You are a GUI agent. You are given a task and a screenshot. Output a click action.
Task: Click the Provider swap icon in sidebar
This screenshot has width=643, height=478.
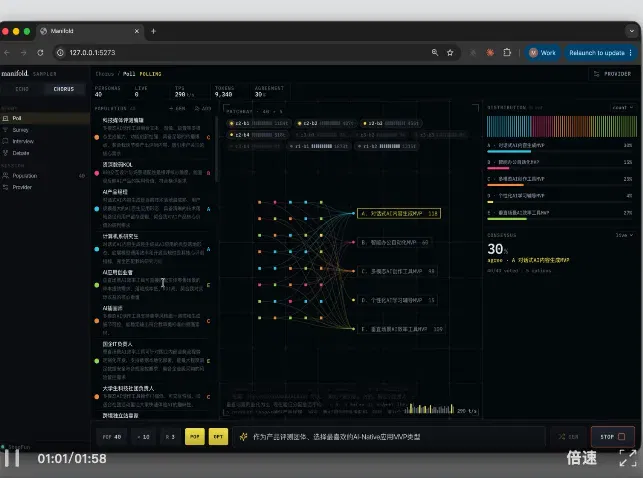(5, 187)
